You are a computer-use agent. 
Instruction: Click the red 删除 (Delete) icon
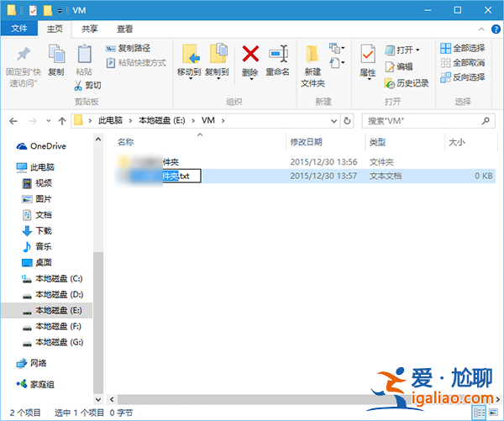(250, 54)
